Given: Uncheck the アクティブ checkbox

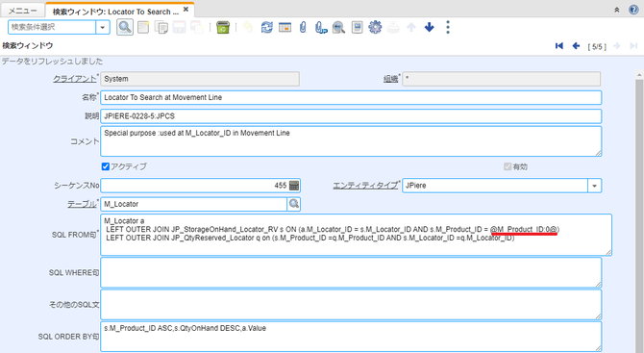Looking at the screenshot, I should [106, 166].
